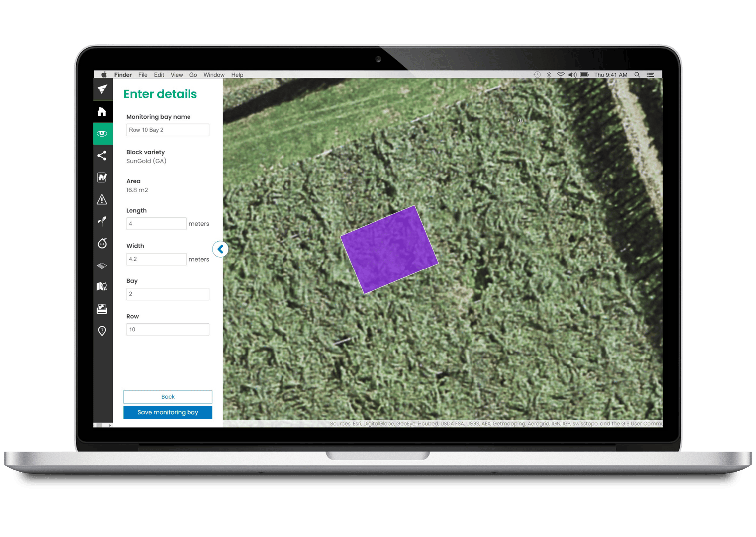Screen dimensions: 756x537
Task: Open the Bluetooth menu in the menu bar
Action: click(x=549, y=74)
